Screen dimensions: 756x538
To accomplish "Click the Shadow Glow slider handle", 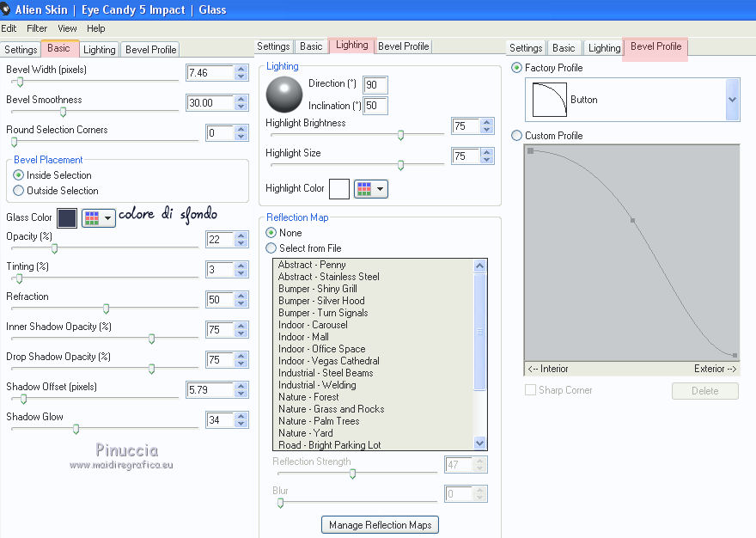I will coord(76,429).
